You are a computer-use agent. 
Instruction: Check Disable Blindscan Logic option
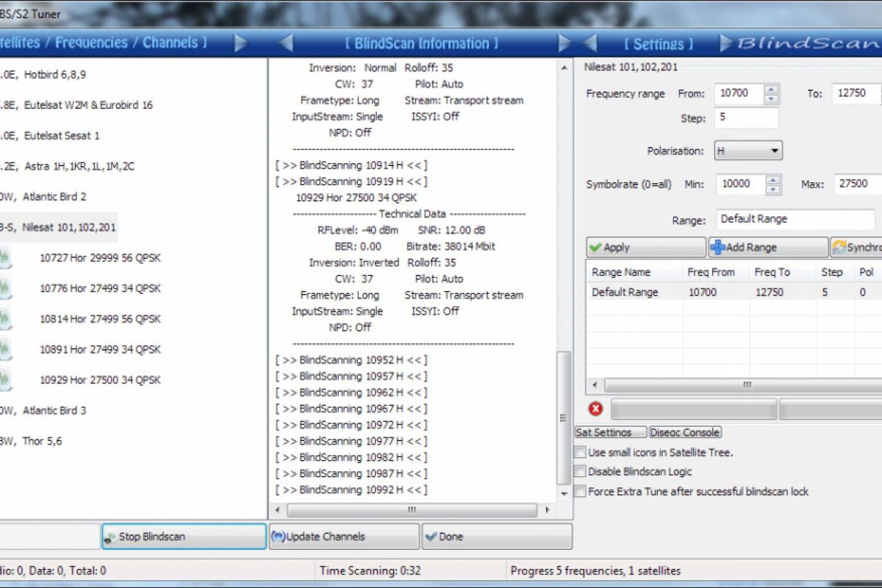coord(581,471)
